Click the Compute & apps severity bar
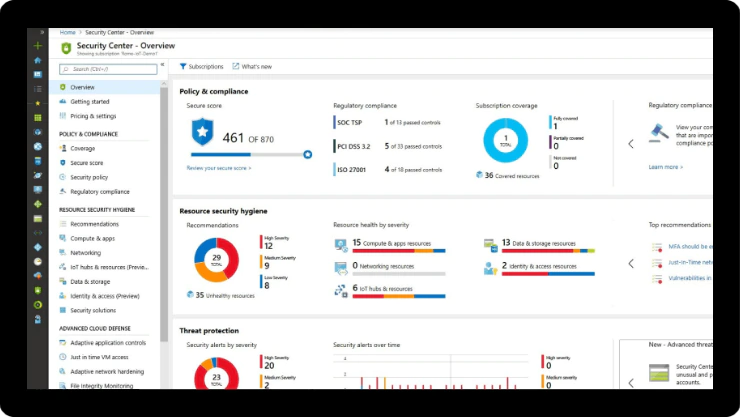 click(399, 251)
